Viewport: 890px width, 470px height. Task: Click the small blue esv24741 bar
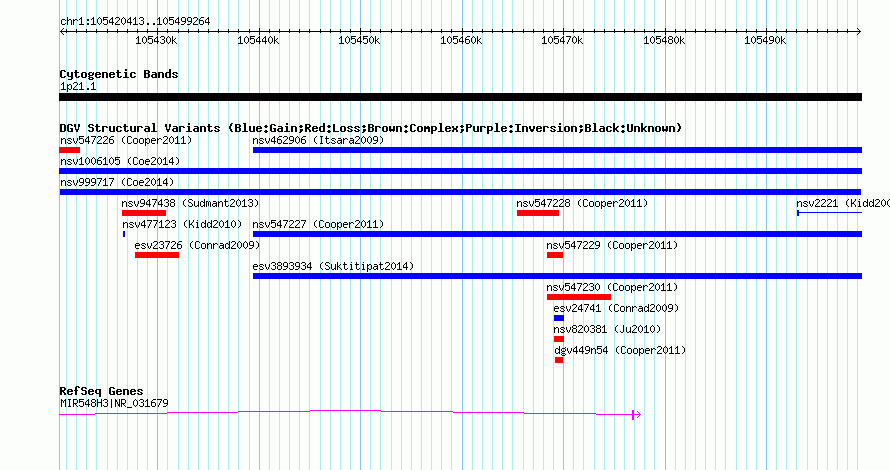[x=559, y=318]
